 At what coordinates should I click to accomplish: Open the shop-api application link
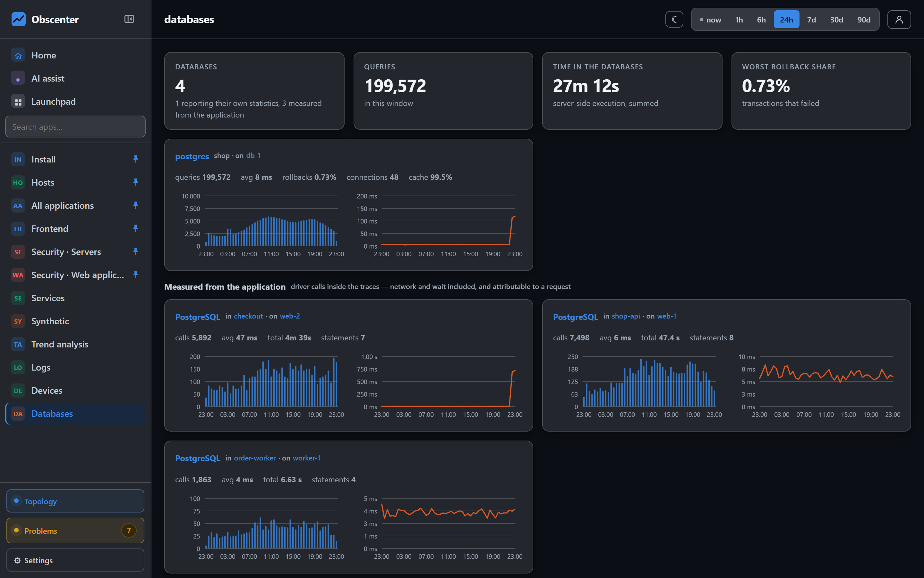click(626, 316)
